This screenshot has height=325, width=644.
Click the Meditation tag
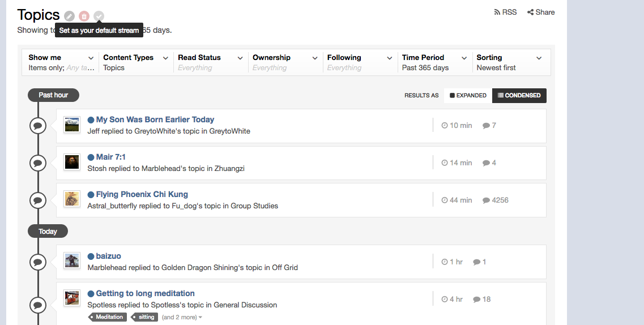coord(108,317)
